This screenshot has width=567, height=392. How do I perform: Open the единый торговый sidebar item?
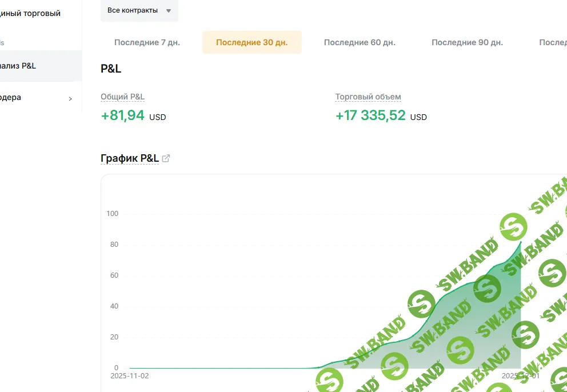(30, 13)
